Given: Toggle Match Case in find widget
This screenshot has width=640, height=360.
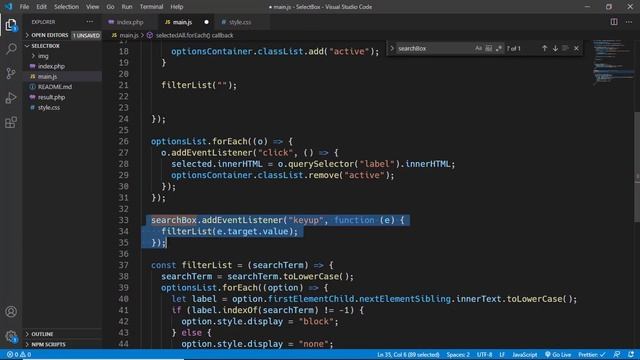Looking at the screenshot, I should [478, 48].
